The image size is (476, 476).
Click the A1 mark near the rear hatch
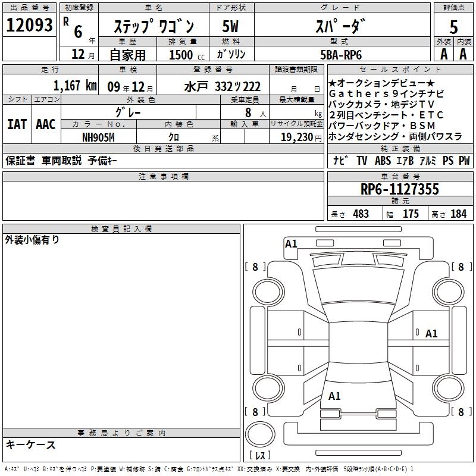tap(334, 396)
